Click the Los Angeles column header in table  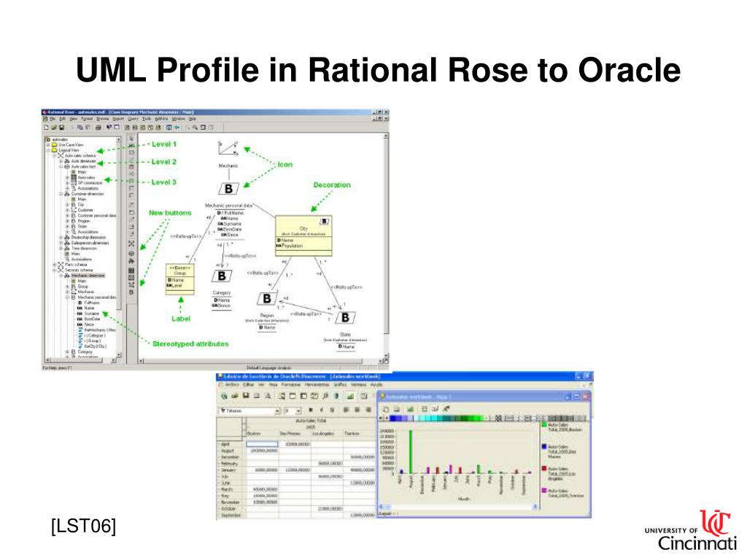323,434
